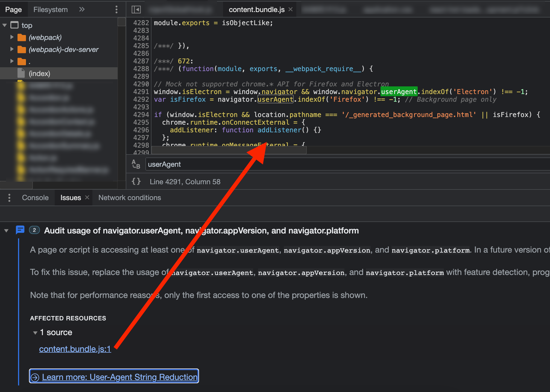Collapse the 1 source section

[35, 332]
